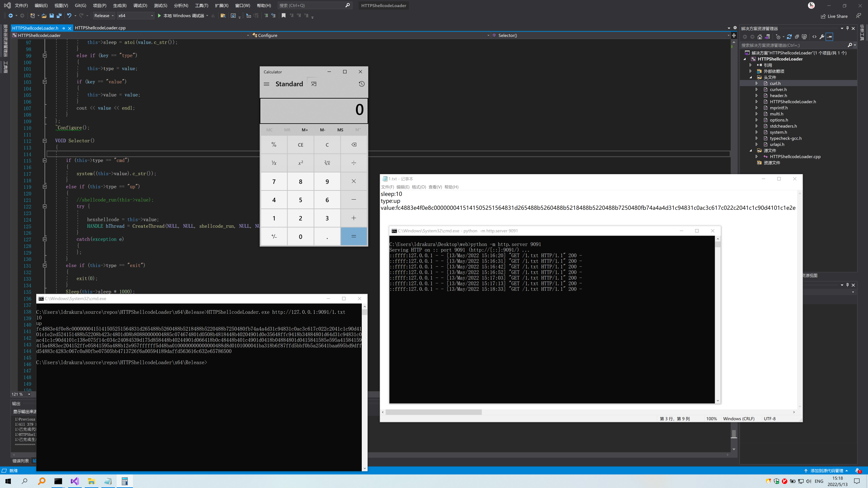Screen dimensions: 868x488
Task: Open the calculator hamburger navigation menu
Action: [x=267, y=84]
